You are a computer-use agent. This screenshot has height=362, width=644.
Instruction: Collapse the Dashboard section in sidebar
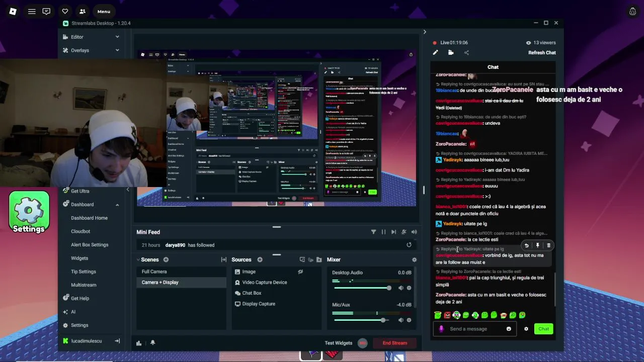(x=117, y=205)
